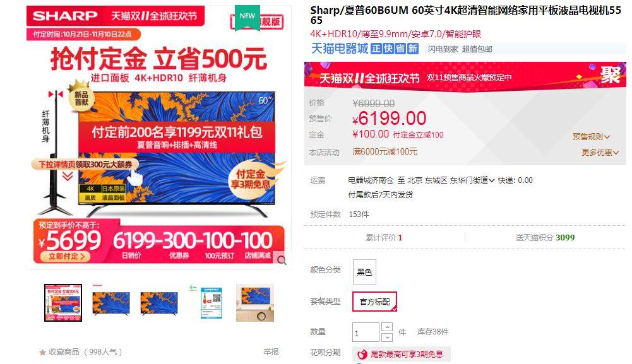
Task: Click the magnifier icon on product image
Action: tap(282, 260)
